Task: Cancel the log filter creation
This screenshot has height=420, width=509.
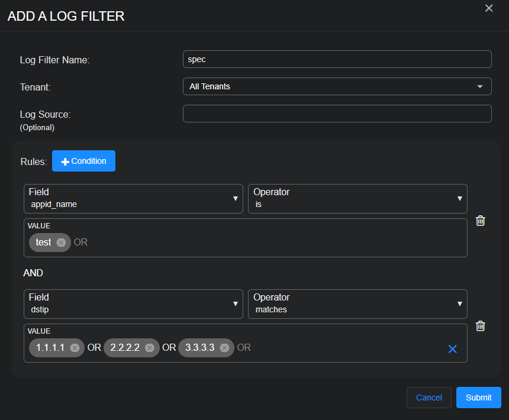Action: [x=429, y=398]
